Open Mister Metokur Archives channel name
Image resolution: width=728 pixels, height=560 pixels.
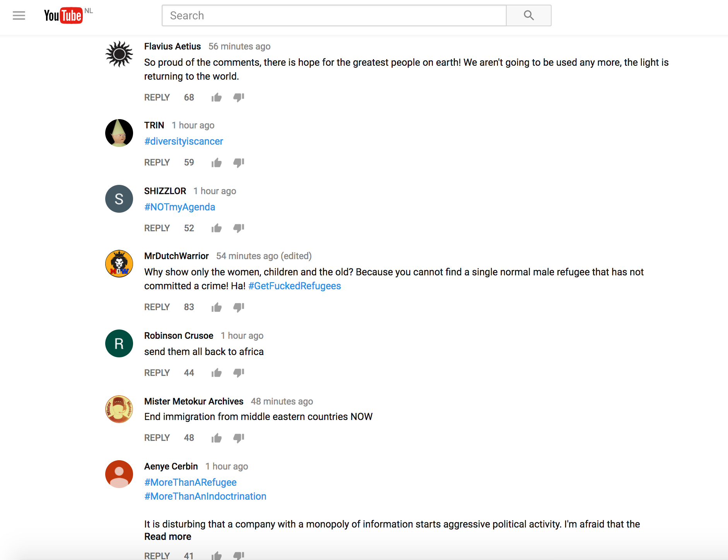click(193, 401)
